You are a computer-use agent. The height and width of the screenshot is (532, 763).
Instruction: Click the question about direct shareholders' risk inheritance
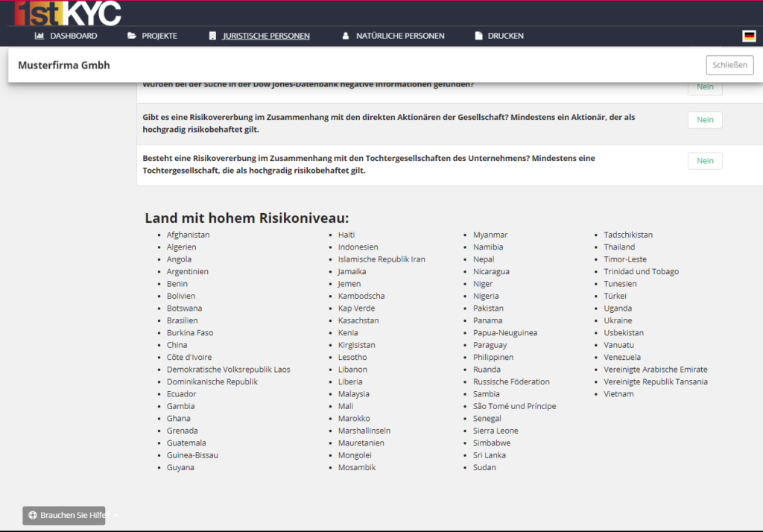point(389,123)
